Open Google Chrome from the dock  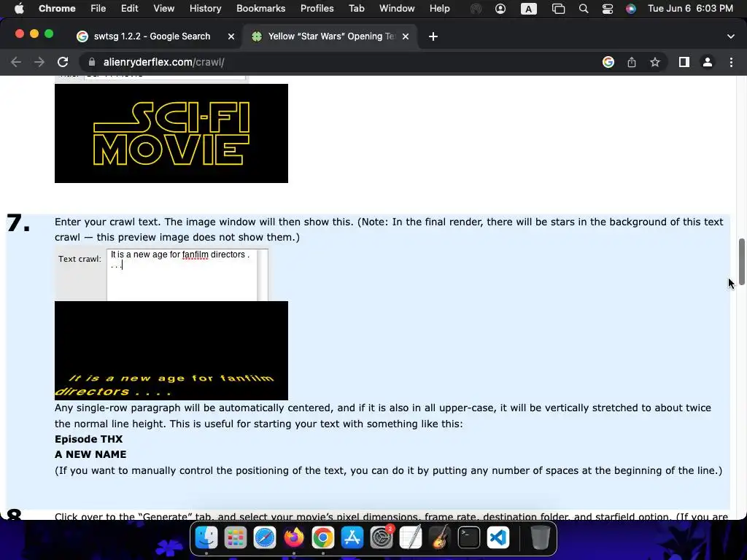tap(323, 538)
